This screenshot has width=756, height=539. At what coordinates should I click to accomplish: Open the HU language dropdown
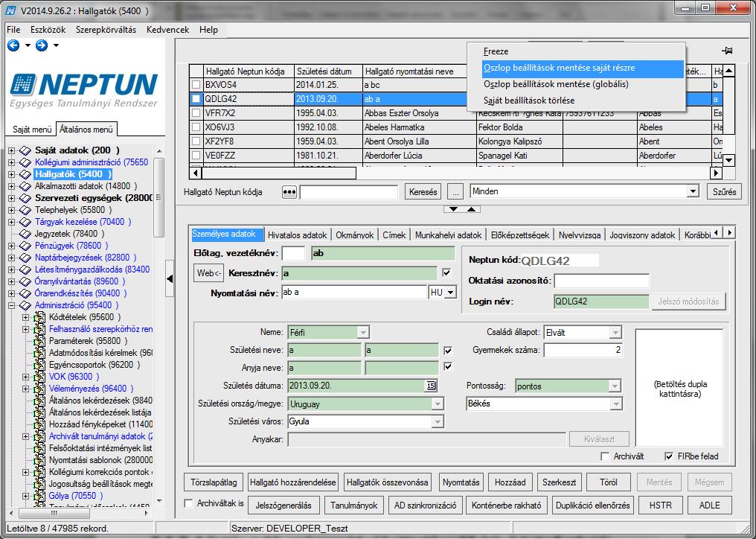pyautogui.click(x=450, y=293)
